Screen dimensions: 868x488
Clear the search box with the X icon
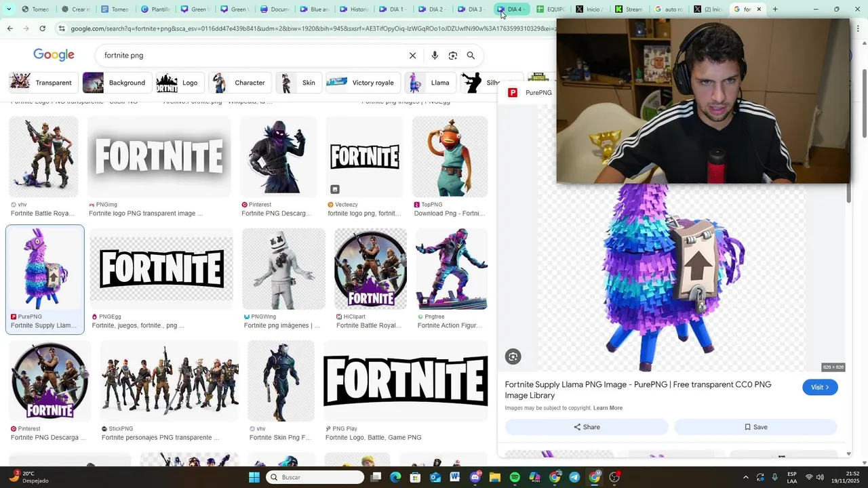coord(412,56)
